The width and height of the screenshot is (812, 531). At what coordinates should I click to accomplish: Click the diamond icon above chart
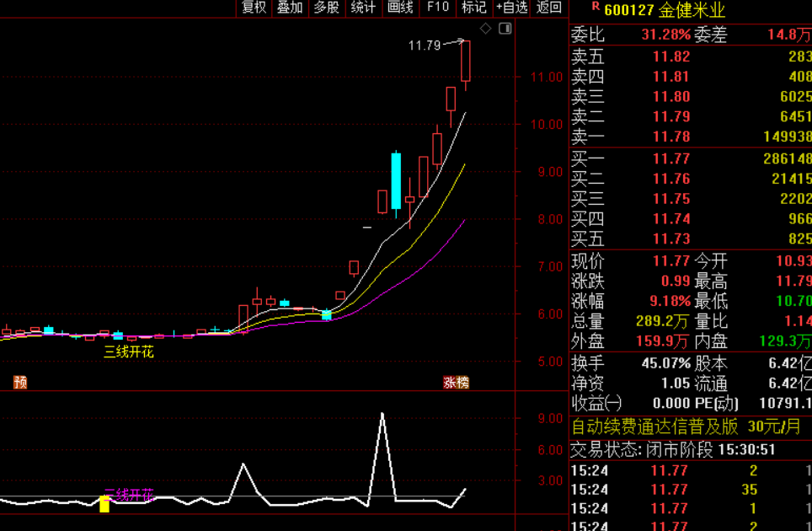[x=485, y=29]
